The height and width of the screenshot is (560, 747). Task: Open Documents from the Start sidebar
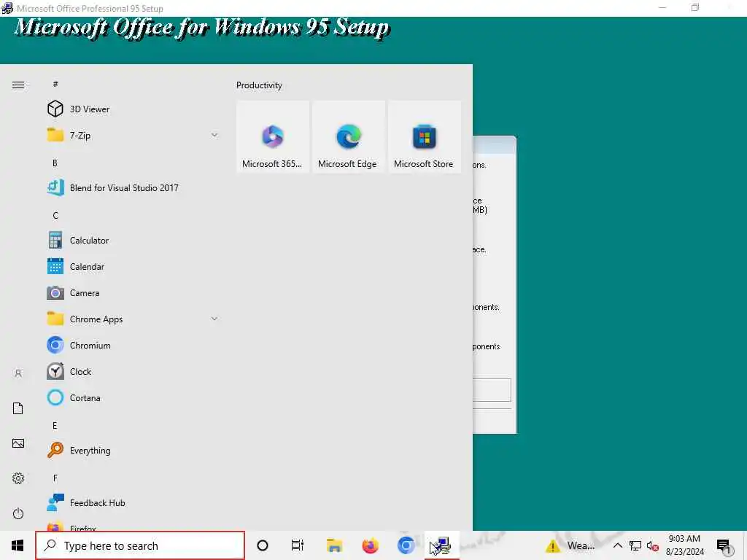(x=18, y=408)
